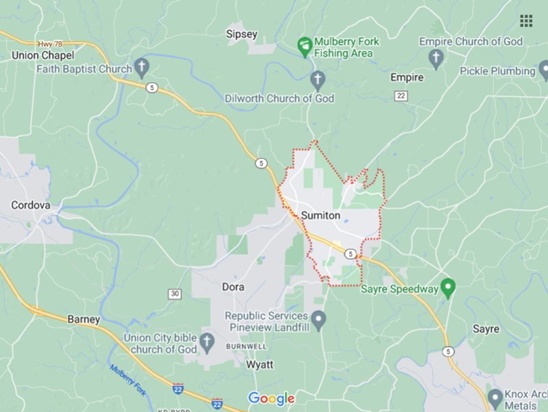Screen dimensions: 548x412
Task: Click the Wyatt place label
Action: [260, 364]
